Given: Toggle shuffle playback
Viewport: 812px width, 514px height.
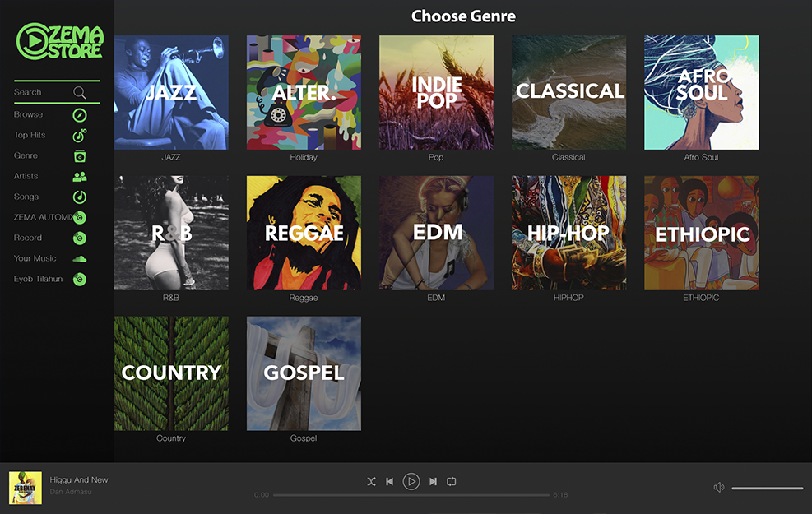Looking at the screenshot, I should pos(371,482).
